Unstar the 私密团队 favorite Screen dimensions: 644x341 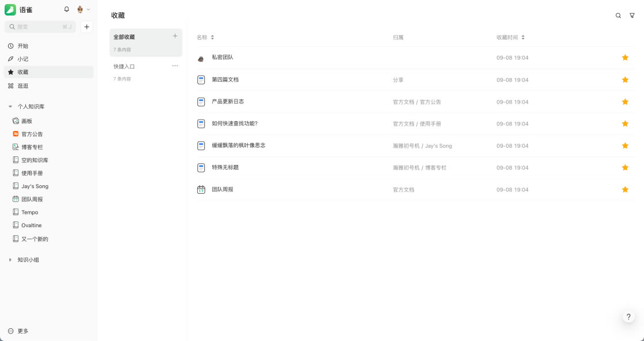625,58
